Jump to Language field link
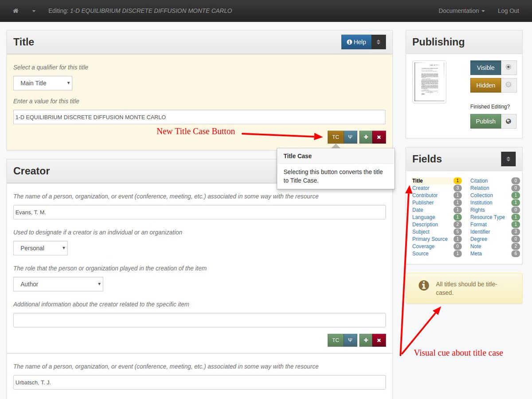532x399 pixels. [424, 217]
